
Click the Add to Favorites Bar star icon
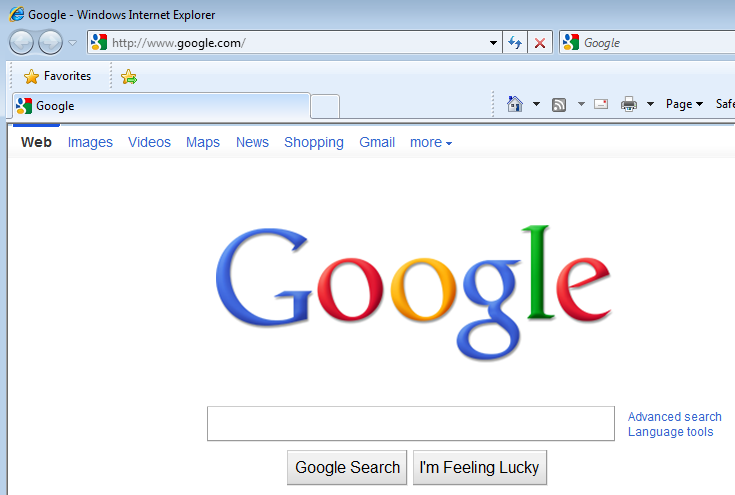128,76
